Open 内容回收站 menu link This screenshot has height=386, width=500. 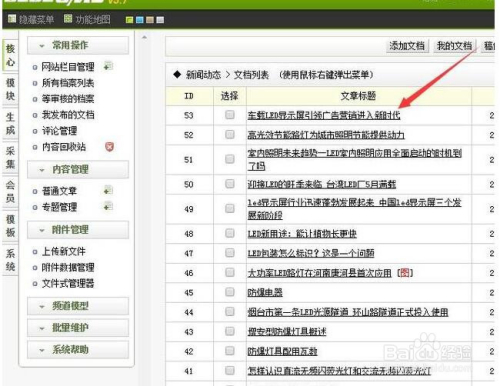click(63, 147)
